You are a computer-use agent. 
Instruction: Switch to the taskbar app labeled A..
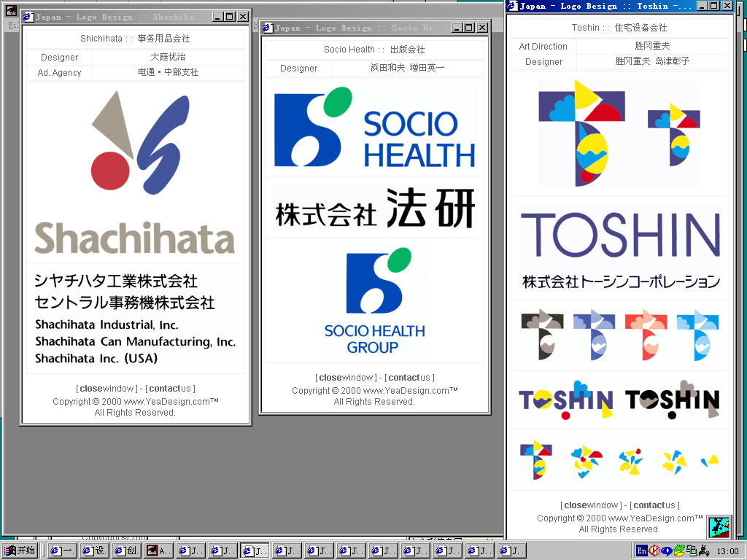click(x=158, y=551)
